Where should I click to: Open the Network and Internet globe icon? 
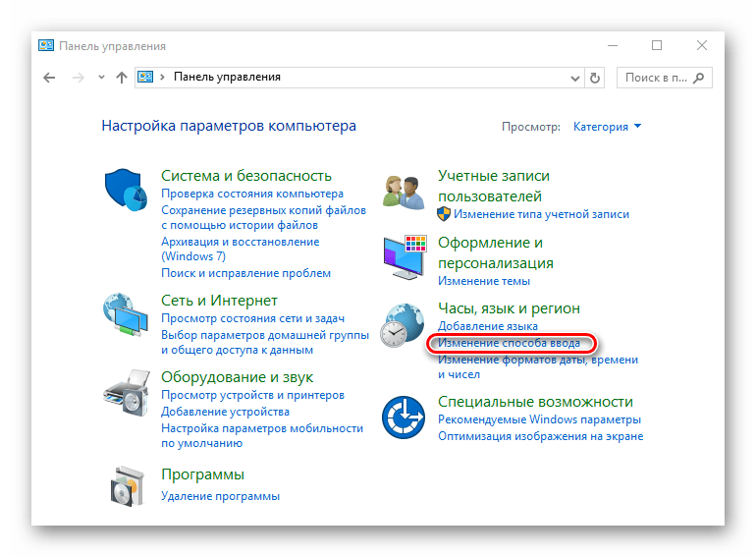tap(126, 314)
